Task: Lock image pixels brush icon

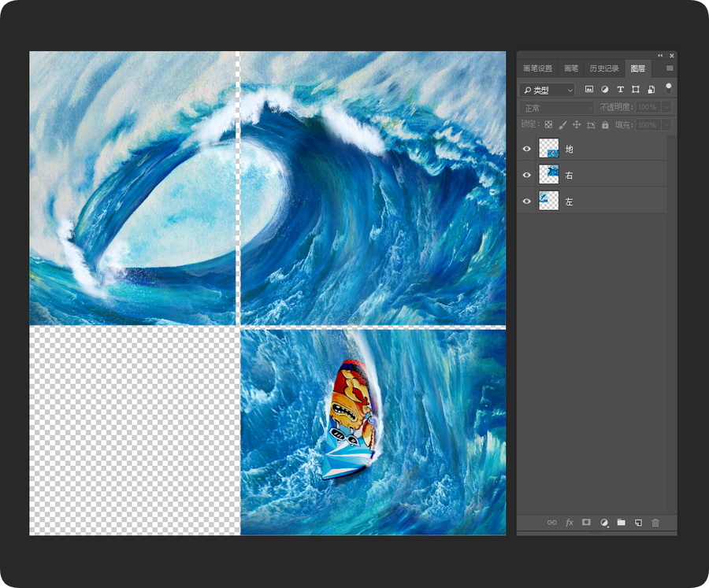Action: (x=562, y=124)
